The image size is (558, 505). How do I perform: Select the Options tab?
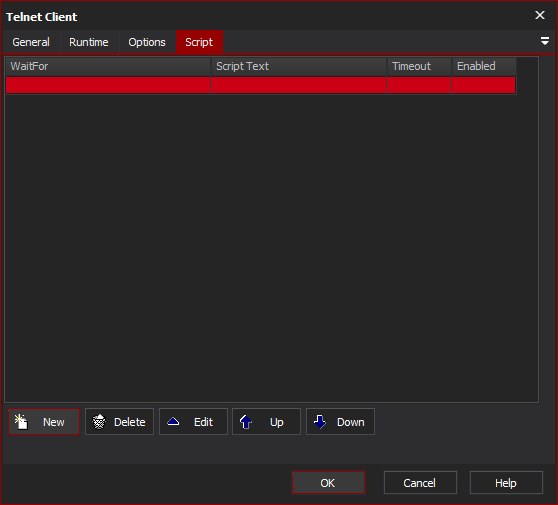[x=147, y=42]
